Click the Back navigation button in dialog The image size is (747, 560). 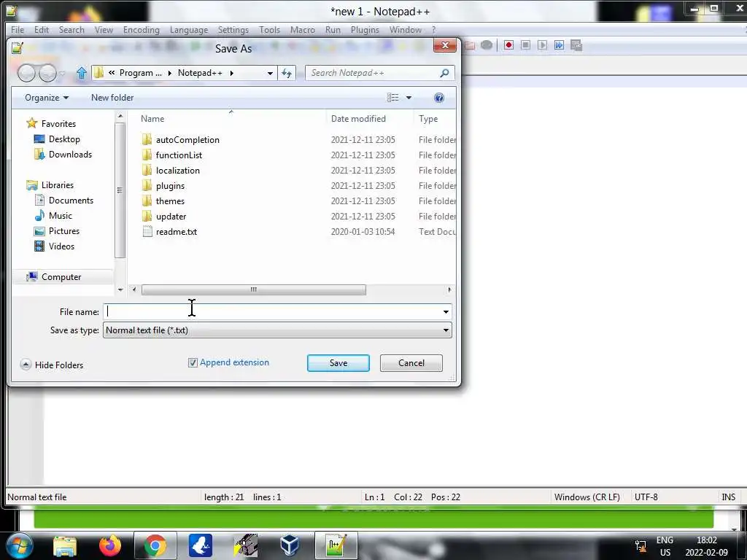27,73
